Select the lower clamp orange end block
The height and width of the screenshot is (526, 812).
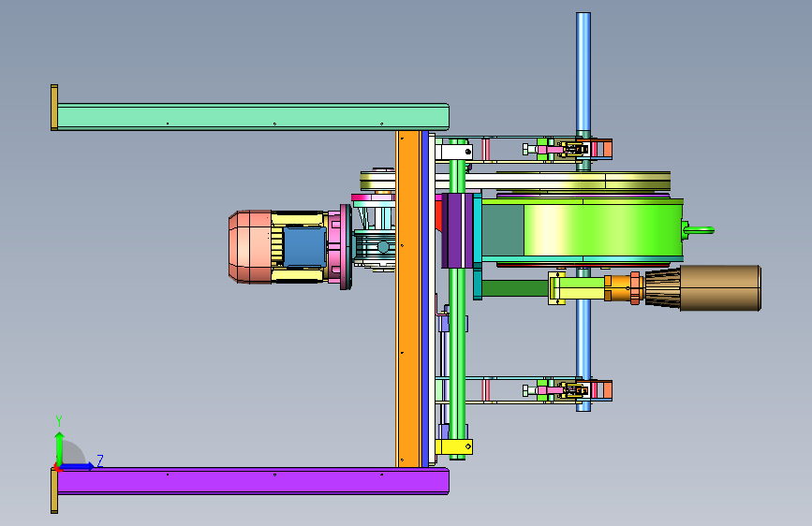(x=608, y=390)
